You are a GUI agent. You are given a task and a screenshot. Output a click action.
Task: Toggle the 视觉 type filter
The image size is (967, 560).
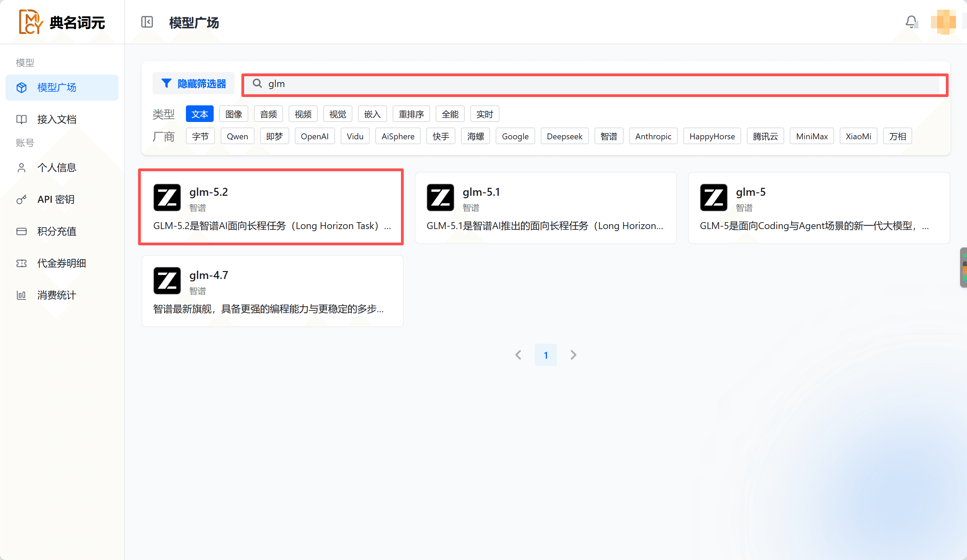click(x=338, y=114)
